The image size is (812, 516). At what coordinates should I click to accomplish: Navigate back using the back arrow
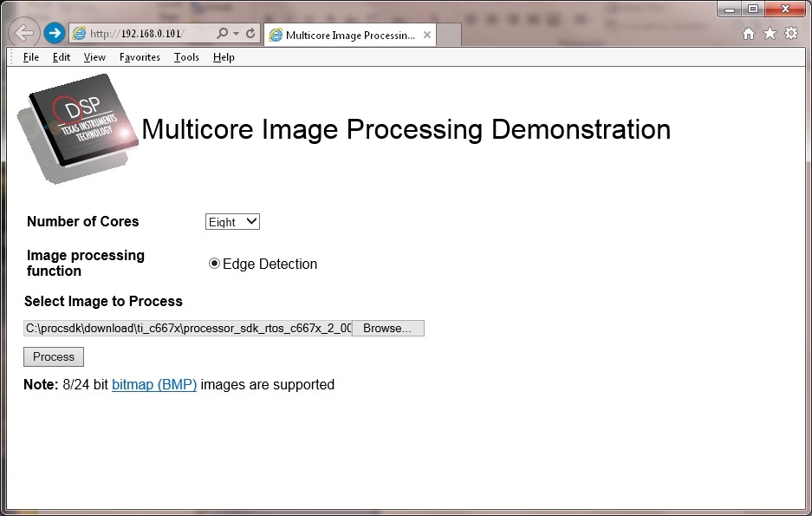coord(24,32)
